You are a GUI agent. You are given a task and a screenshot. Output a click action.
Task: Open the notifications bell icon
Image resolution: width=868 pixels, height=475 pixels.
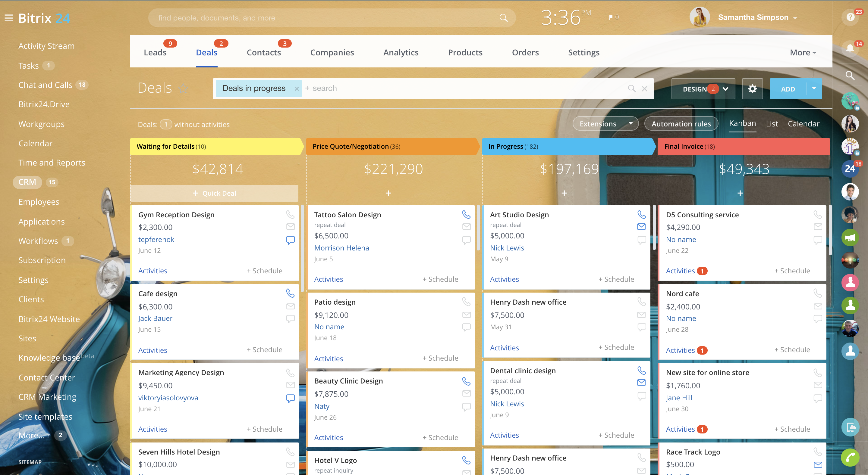(x=850, y=48)
